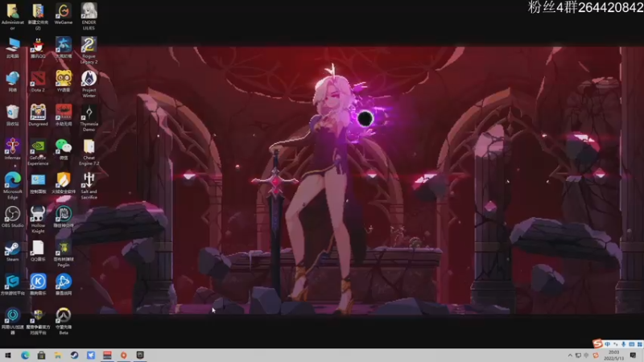Image resolution: width=644 pixels, height=362 pixels.
Task: Open the WeGame desktop shortcut
Action: point(64,14)
